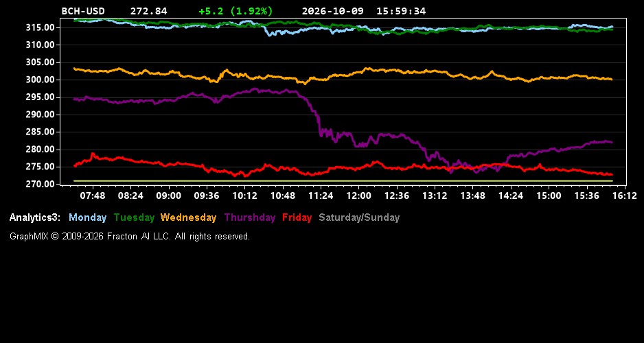Click the BCH-USD ticker symbol
644x343 pixels.
click(83, 12)
